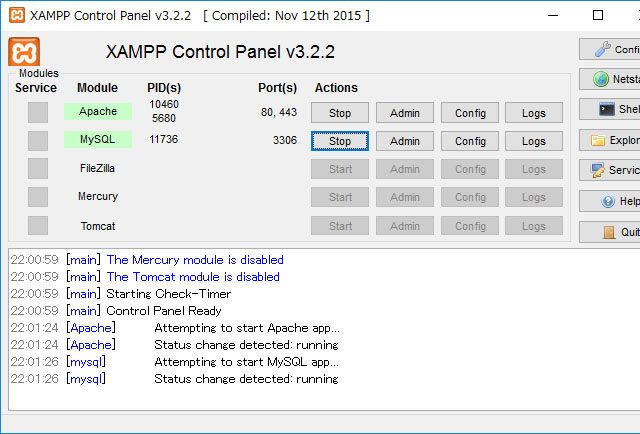The width and height of the screenshot is (640, 434).
Task: Click the Tomcat module name
Action: point(98,226)
